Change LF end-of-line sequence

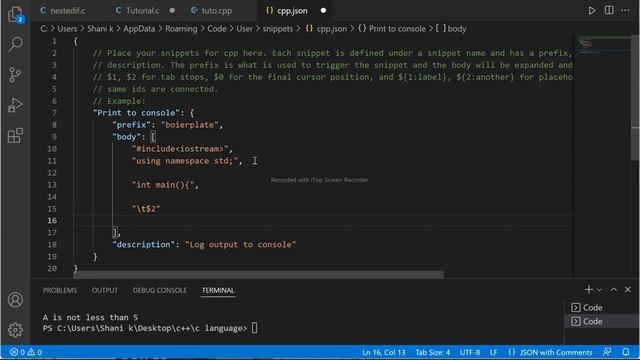(x=493, y=352)
